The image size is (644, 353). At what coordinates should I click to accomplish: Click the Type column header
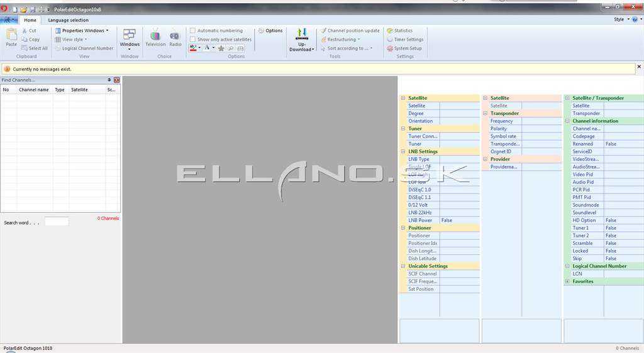[x=60, y=89]
